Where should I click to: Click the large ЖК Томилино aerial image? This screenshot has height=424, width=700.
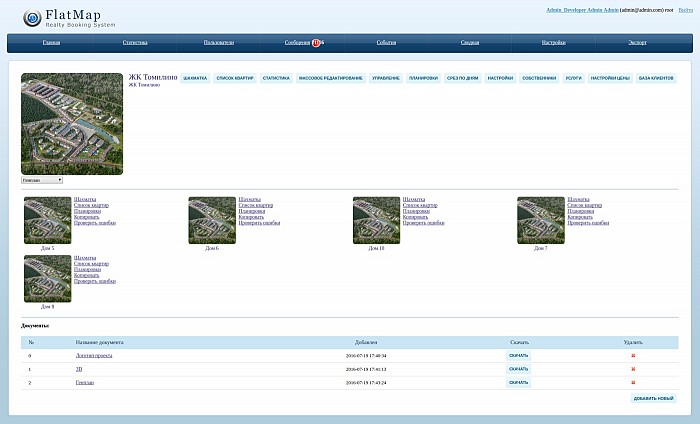pos(72,124)
